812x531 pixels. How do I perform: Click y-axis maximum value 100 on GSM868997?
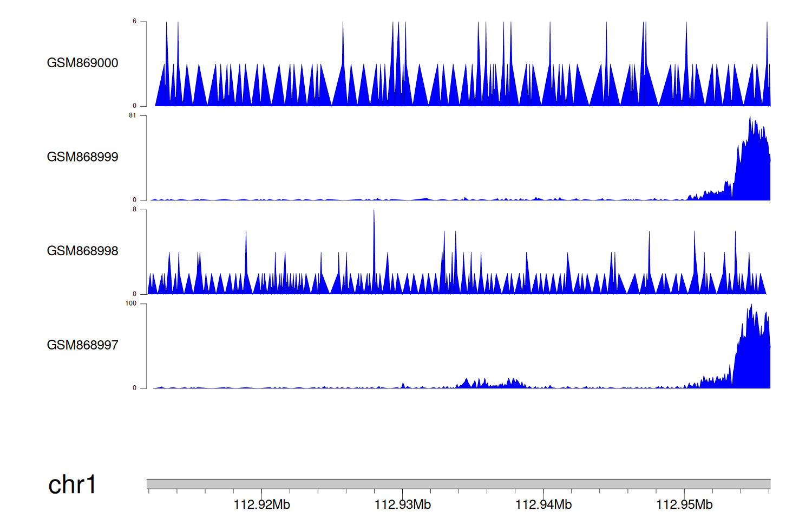[131, 303]
